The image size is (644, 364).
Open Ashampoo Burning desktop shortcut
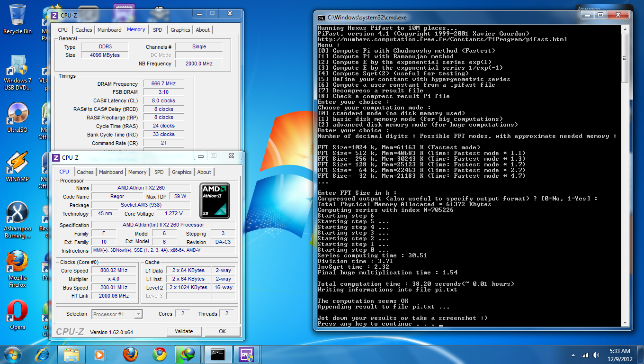(x=18, y=220)
